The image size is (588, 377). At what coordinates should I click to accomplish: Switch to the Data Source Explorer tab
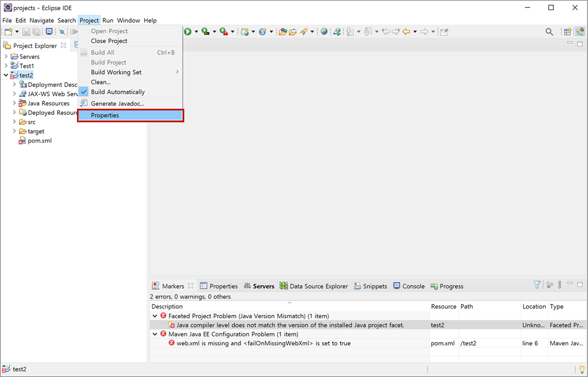(x=314, y=286)
